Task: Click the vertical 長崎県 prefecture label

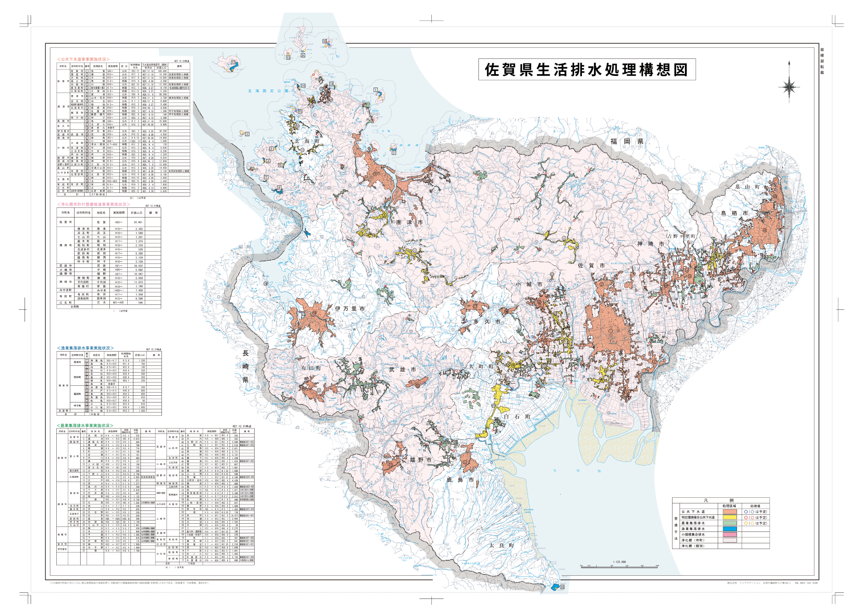Action: pos(245,366)
